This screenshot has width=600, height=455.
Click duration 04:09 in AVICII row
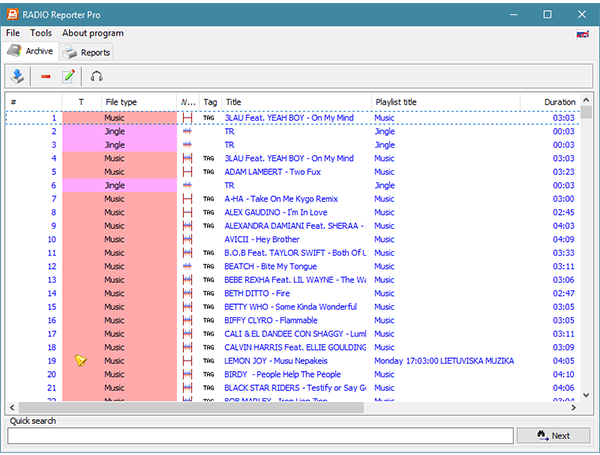pyautogui.click(x=563, y=240)
